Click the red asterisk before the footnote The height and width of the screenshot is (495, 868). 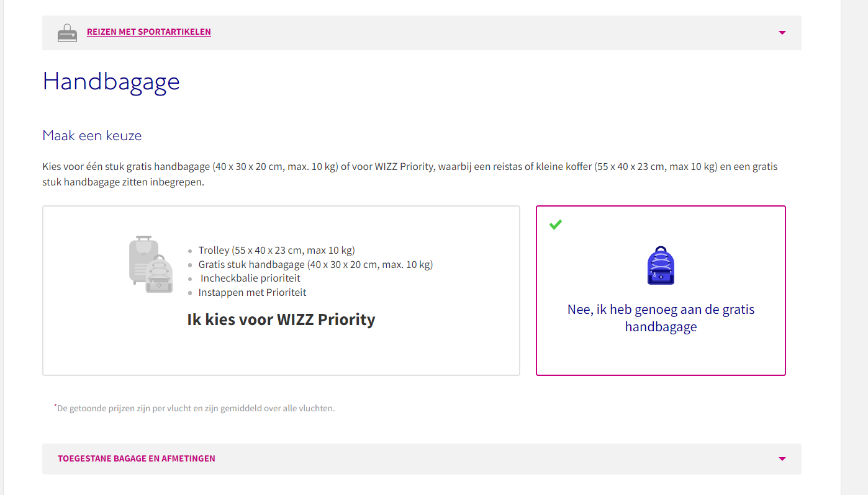(55, 406)
